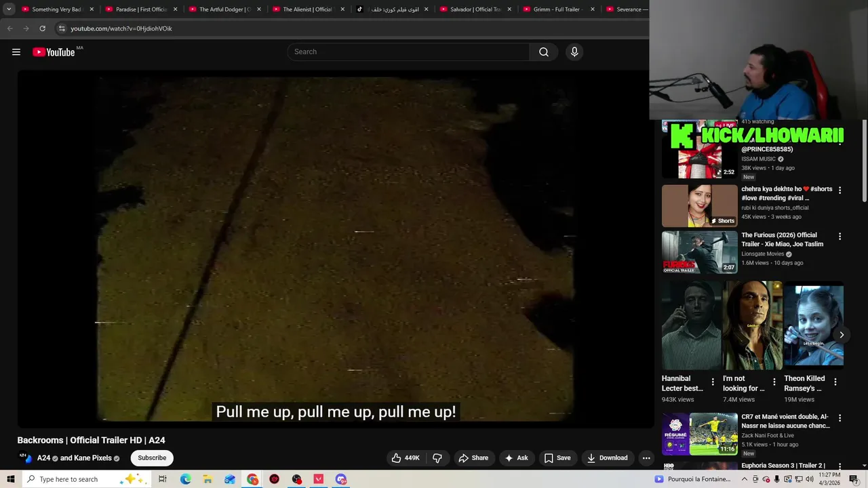Open the chehra kya dekhte ho Shorts thumbnail
The image size is (868, 488).
pyautogui.click(x=699, y=206)
